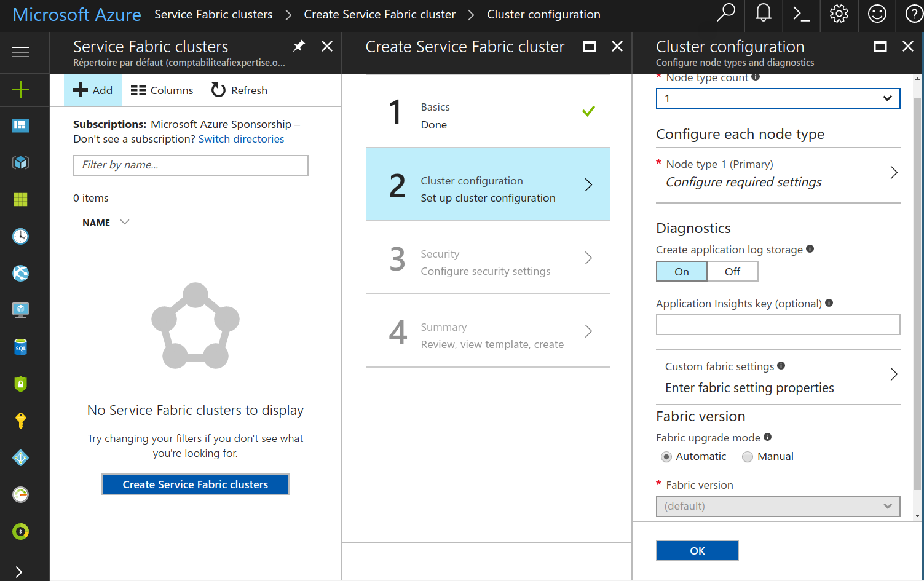This screenshot has height=581, width=924.
Task: Open the notifications bell
Action: 764,14
